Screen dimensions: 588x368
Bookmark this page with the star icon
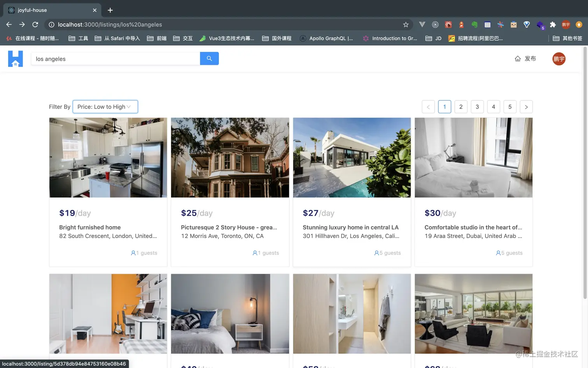[x=406, y=25]
